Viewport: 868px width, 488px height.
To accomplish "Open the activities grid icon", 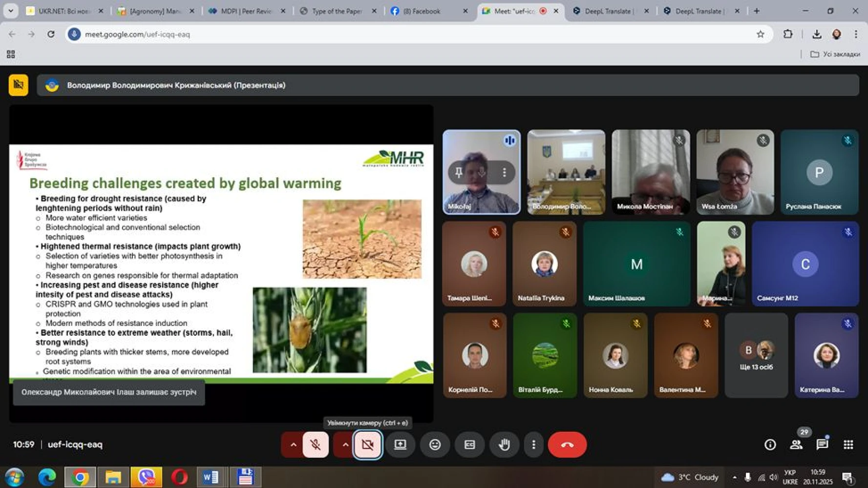I will (848, 445).
